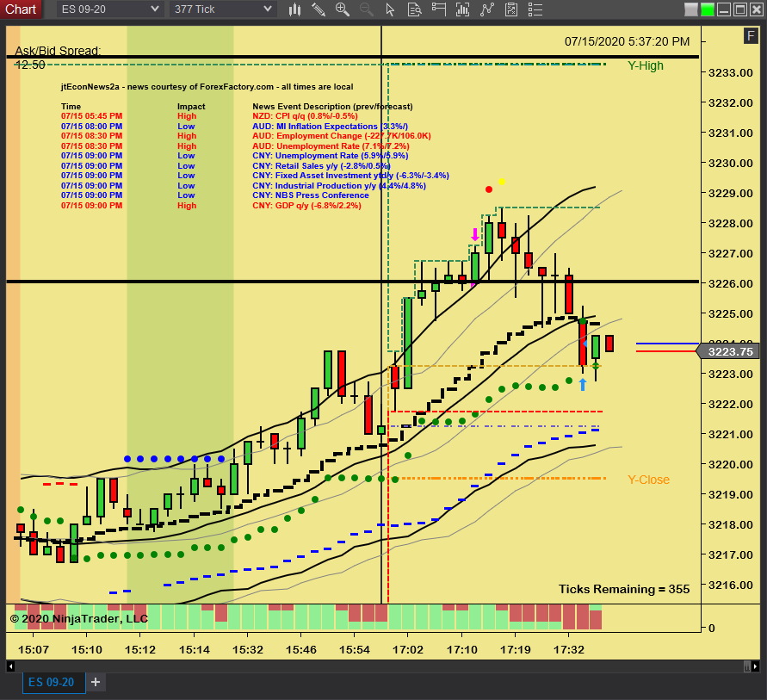Viewport: 767px width, 700px height.
Task: Maximize the chart window
Action: tap(740, 9)
